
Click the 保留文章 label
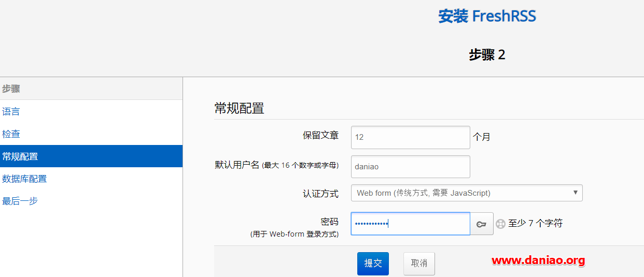click(x=320, y=136)
